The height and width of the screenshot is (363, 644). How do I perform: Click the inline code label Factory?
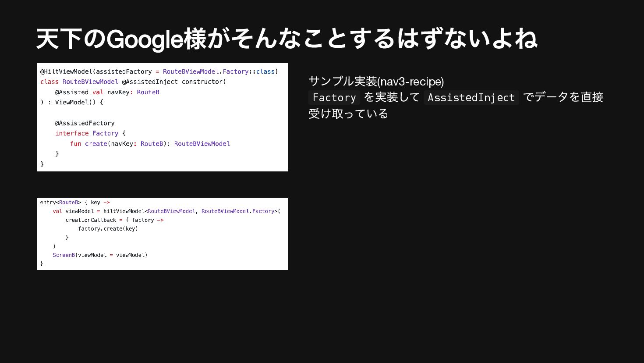tap(334, 97)
